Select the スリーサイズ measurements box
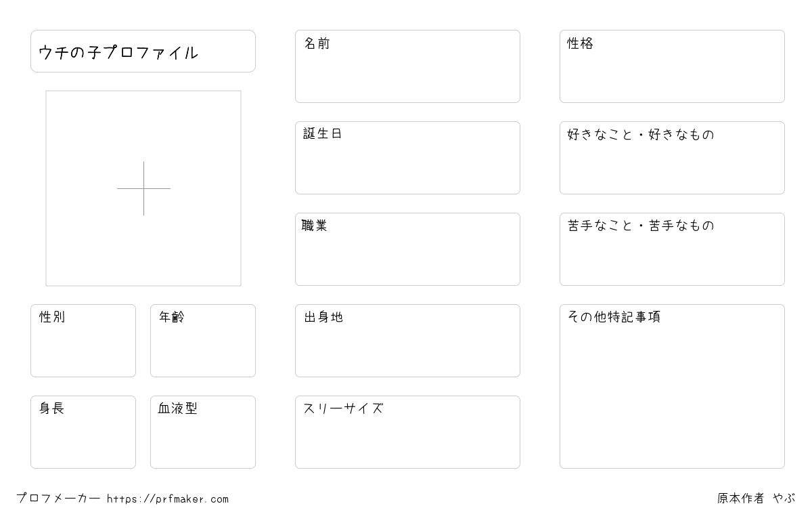The width and height of the screenshot is (812, 508). [407, 432]
